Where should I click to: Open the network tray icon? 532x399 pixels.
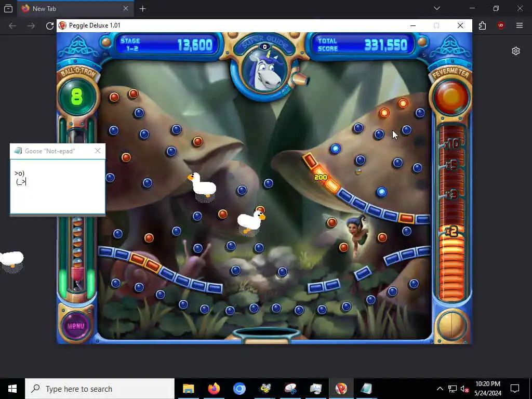click(453, 389)
